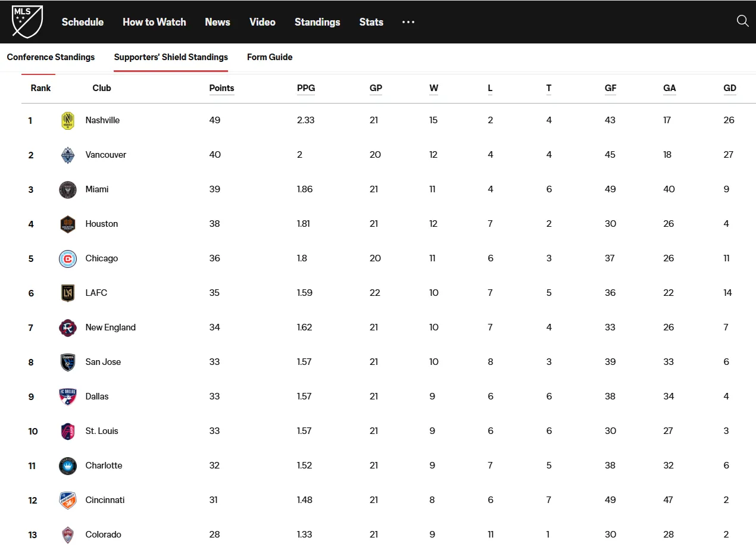Go to the News section
This screenshot has height=556, width=756.
coord(217,22)
